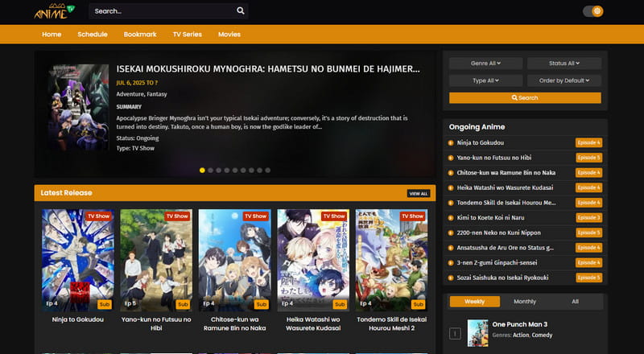Screen dimensions: 644x354
Task: Open Chitose-kun wa Ramune Bin no Naka poster
Action: 235,260
